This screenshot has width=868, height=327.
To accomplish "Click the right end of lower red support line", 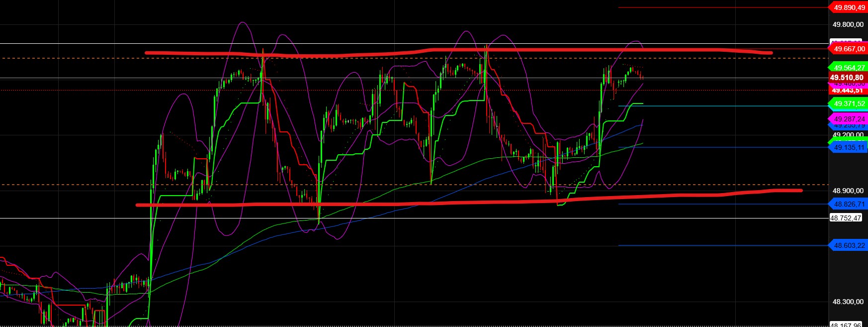I will click(799, 190).
